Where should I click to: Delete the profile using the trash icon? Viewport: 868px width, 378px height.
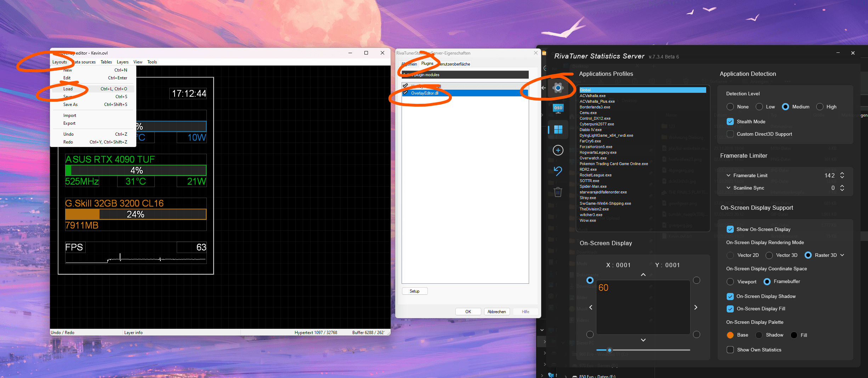pos(558,192)
